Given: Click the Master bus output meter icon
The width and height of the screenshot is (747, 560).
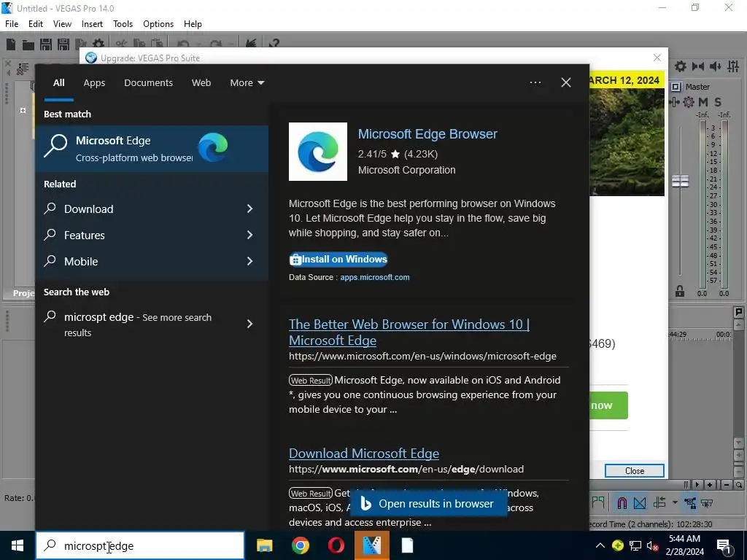Looking at the screenshot, I should pyautogui.click(x=676, y=87).
